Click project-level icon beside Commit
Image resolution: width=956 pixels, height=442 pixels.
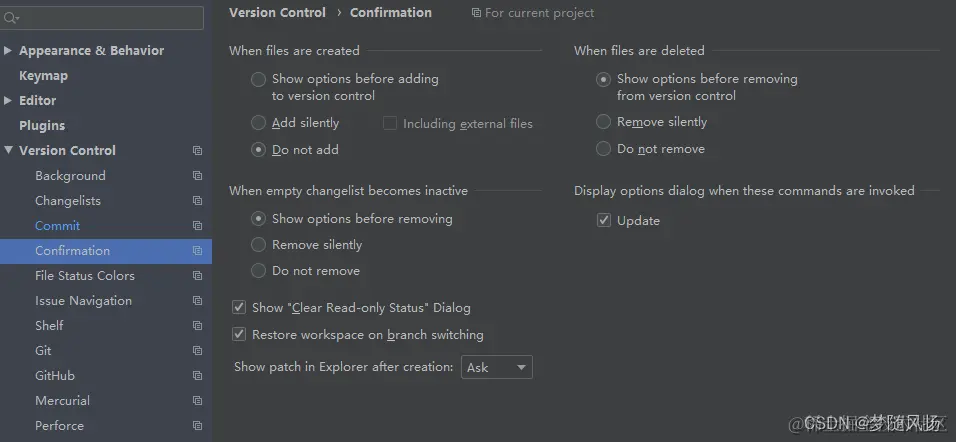(197, 226)
